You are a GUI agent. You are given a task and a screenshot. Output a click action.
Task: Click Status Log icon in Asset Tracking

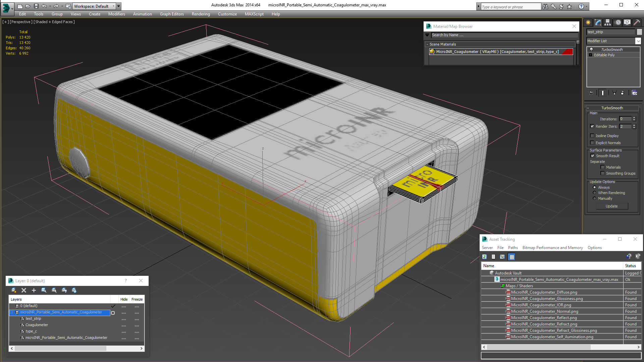tap(493, 257)
